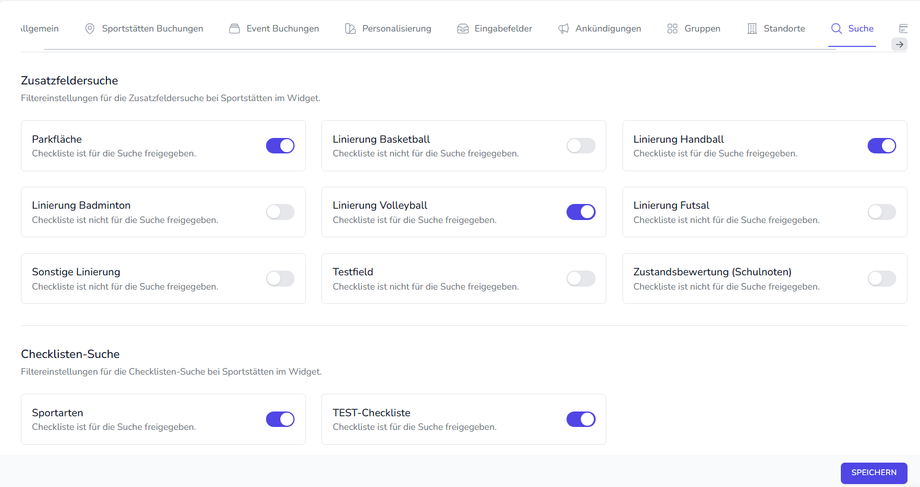The image size is (920, 487).
Task: Turn off the Linierung Handball toggle
Action: [881, 146]
